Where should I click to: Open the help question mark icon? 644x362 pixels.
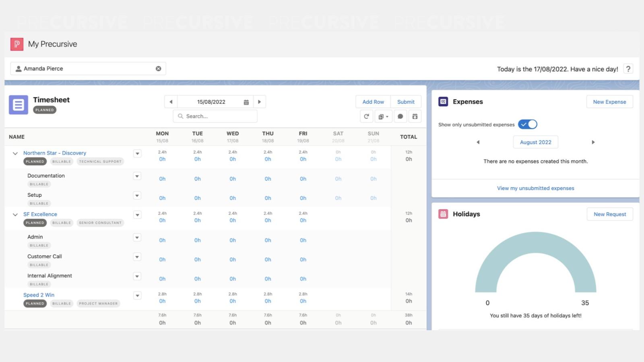click(x=628, y=69)
